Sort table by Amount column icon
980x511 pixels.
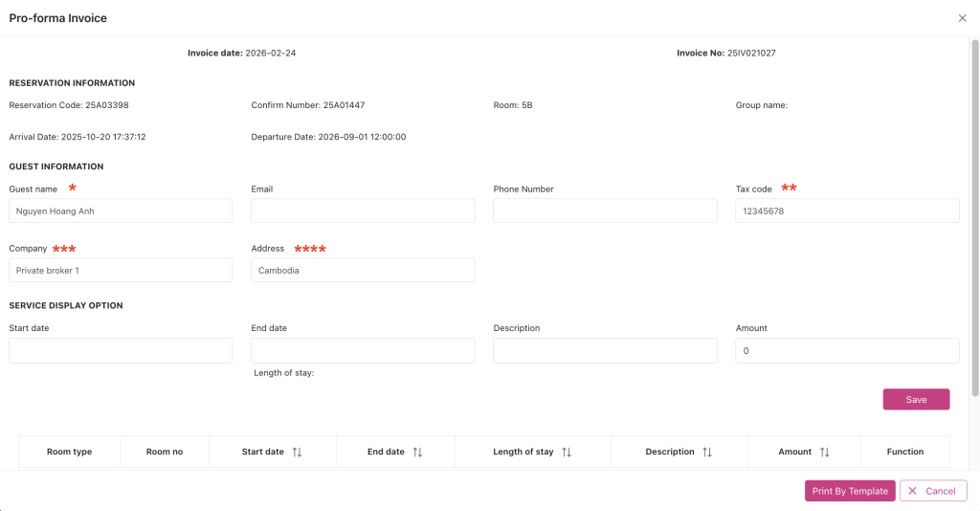[x=824, y=452]
